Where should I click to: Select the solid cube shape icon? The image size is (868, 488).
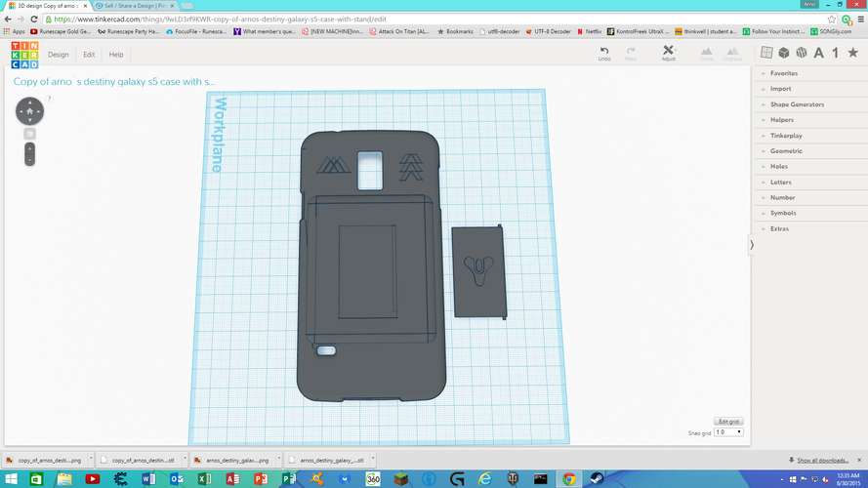[784, 53]
